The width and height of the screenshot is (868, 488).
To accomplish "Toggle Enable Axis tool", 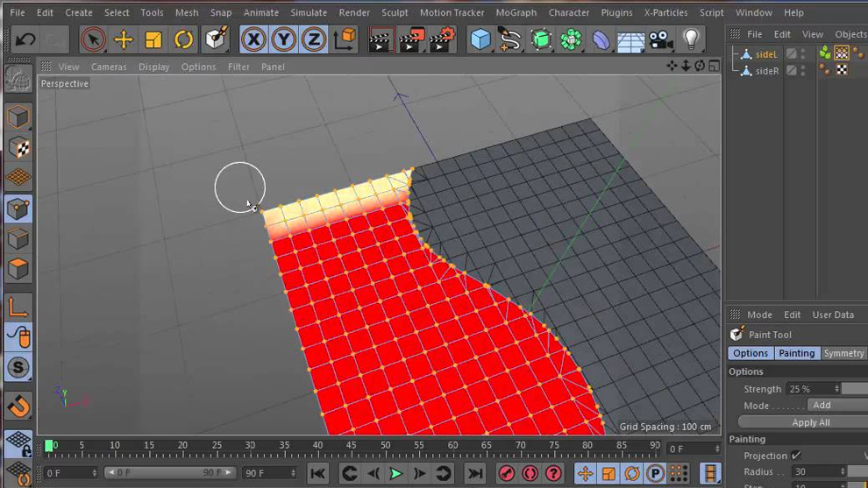I will (x=18, y=307).
